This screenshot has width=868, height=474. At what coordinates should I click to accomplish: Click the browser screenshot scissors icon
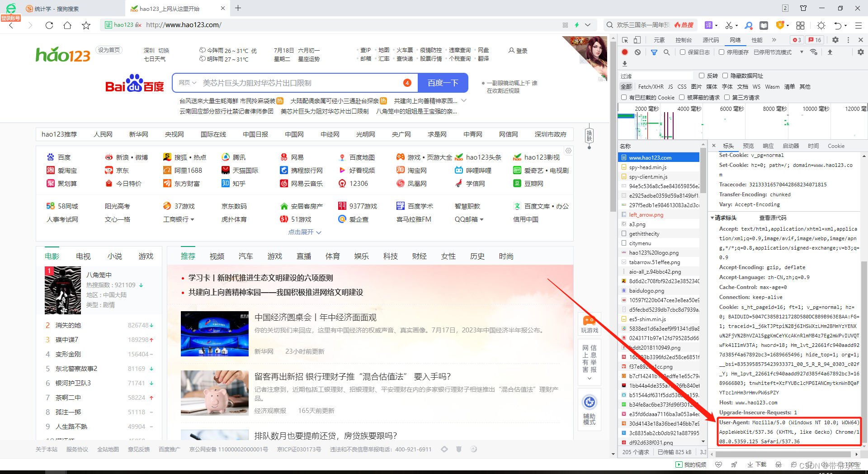click(x=728, y=25)
